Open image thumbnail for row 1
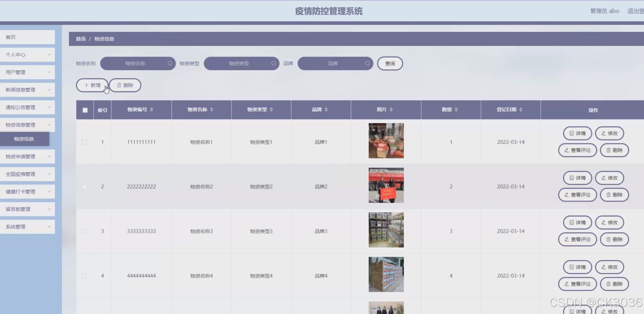644x314 pixels. (x=386, y=141)
